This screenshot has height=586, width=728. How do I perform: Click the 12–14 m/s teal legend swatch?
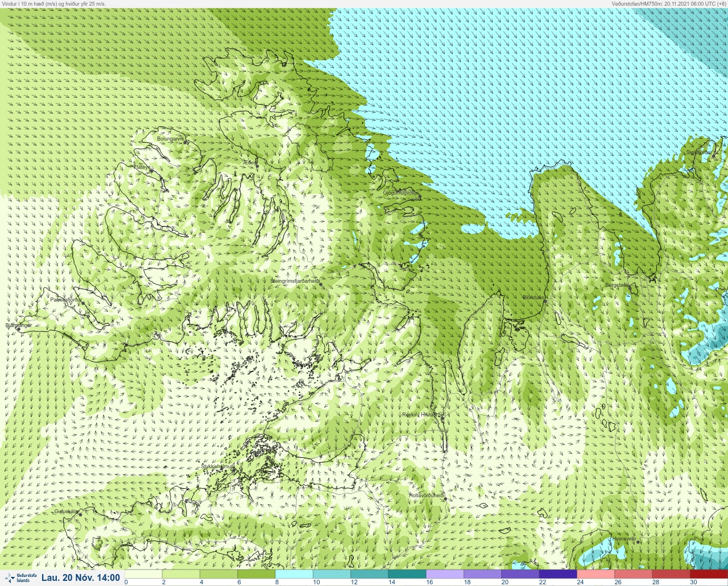(x=369, y=574)
